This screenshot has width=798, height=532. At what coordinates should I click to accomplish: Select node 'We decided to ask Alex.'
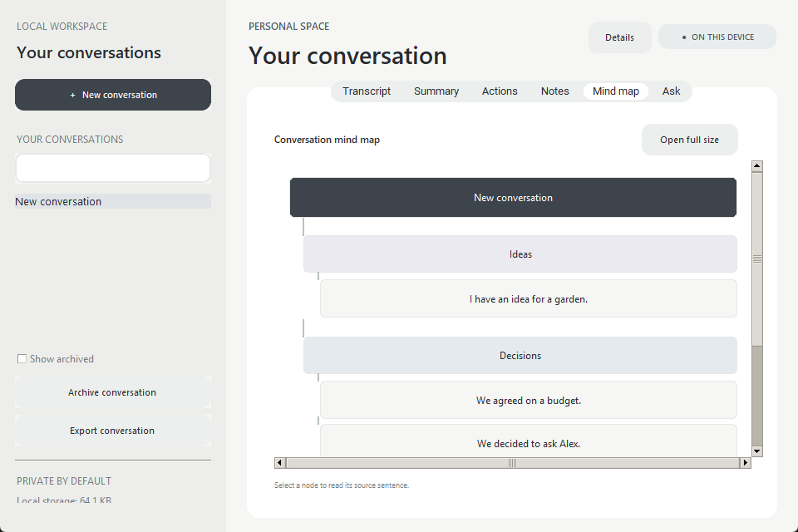pyautogui.click(x=529, y=441)
